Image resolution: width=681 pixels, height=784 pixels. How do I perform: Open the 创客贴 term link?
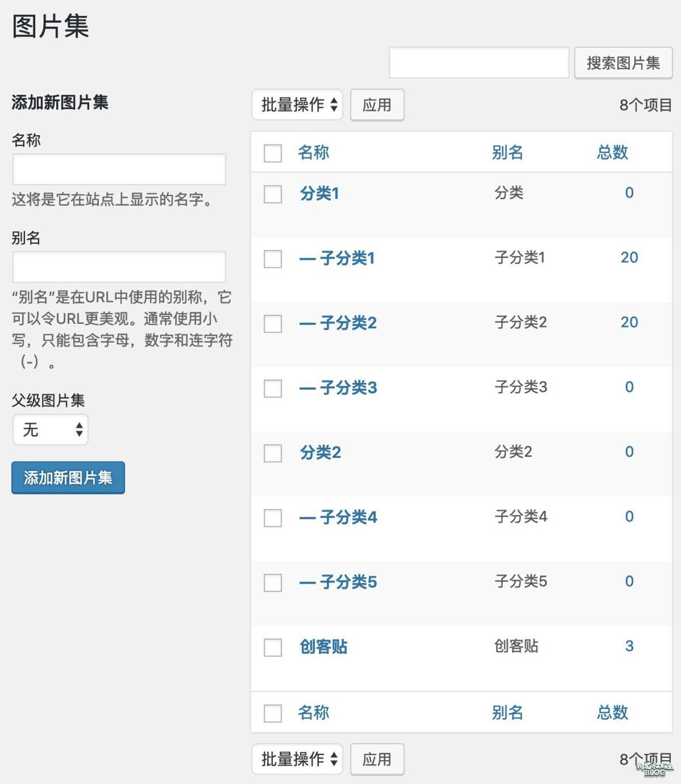point(323,647)
